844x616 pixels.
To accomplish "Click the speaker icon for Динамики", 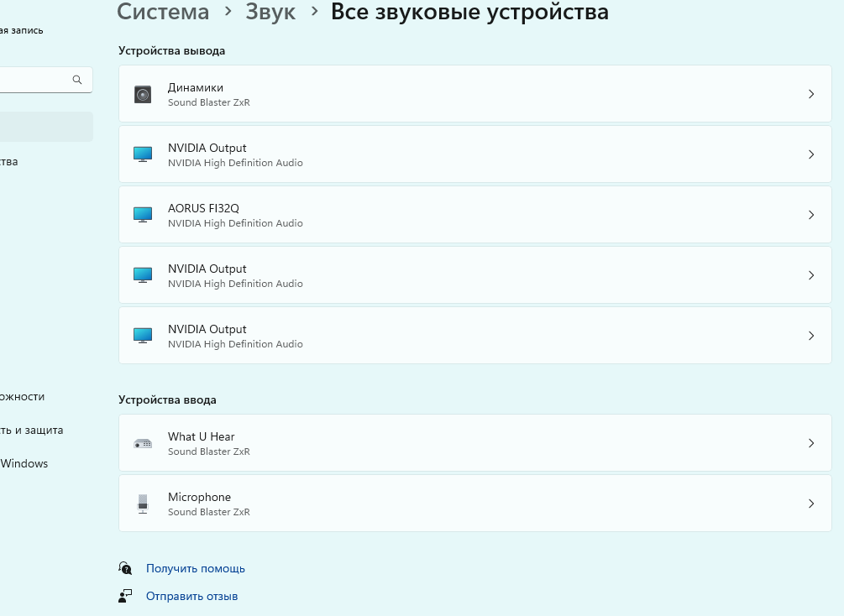I will [143, 95].
